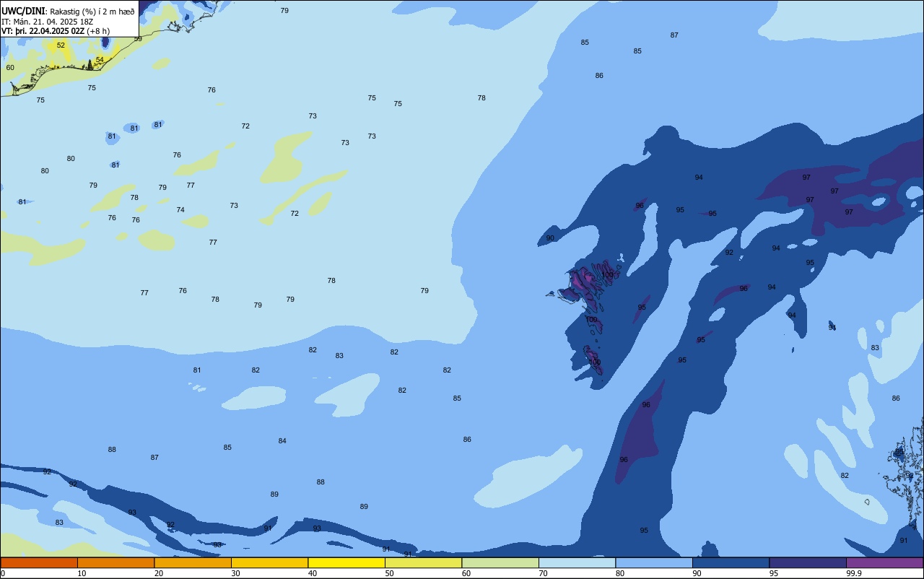The height and width of the screenshot is (579, 924).
Task: Click the '70' tick label on the legend
Action: pos(543,573)
